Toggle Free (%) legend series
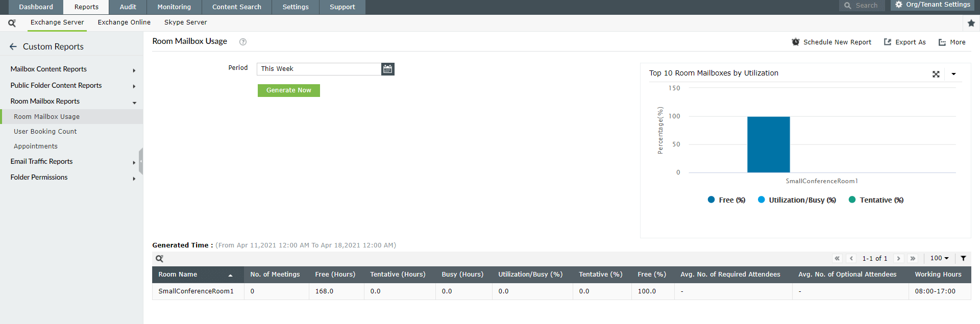980x324 pixels. click(726, 200)
